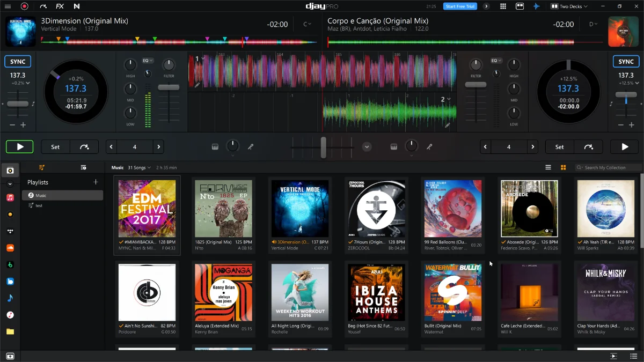Select the test playlist
This screenshot has height=362, width=644.
(x=39, y=205)
